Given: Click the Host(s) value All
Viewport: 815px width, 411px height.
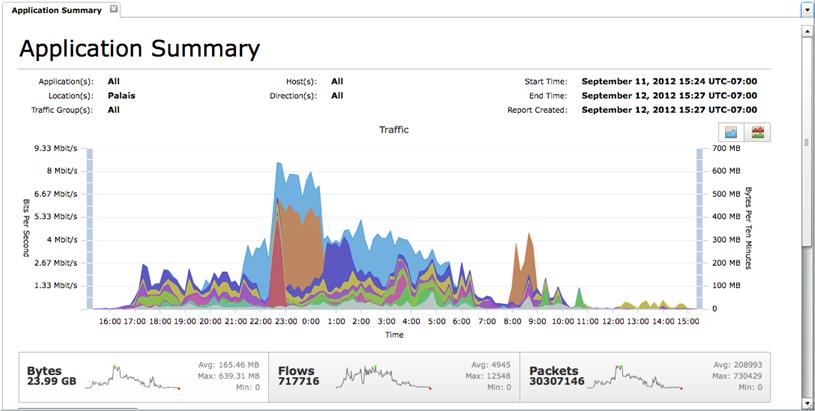Looking at the screenshot, I should pyautogui.click(x=337, y=81).
